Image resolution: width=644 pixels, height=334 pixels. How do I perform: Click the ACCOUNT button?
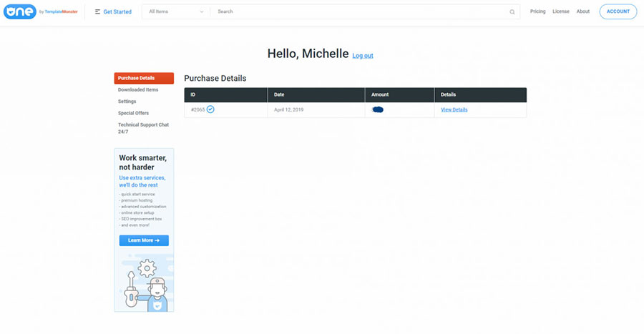(x=618, y=11)
